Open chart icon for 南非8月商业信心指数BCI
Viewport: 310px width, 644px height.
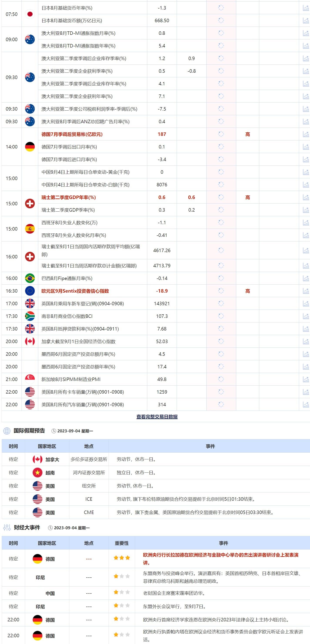pos(305,316)
